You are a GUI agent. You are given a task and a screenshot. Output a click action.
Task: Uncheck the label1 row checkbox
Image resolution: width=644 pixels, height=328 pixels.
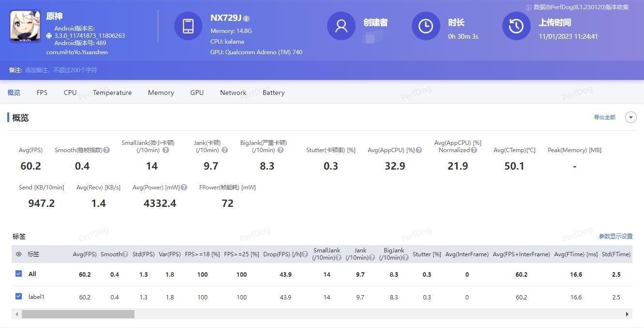[19, 297]
